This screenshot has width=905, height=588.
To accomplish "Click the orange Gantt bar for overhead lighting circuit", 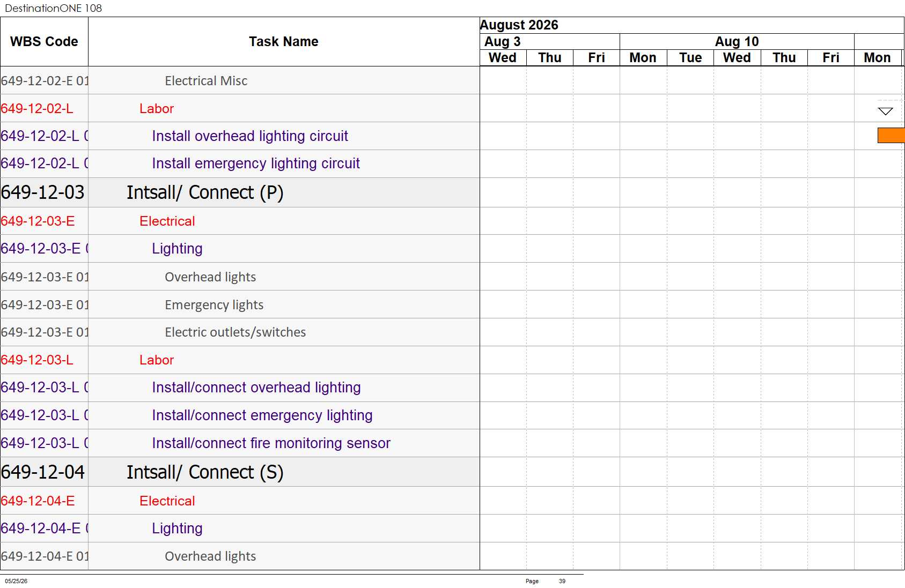I will [x=891, y=136].
